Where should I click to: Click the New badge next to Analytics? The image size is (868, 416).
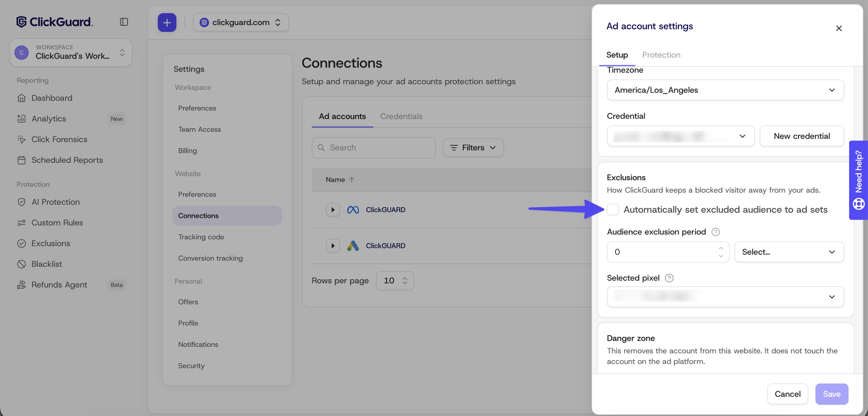(117, 119)
